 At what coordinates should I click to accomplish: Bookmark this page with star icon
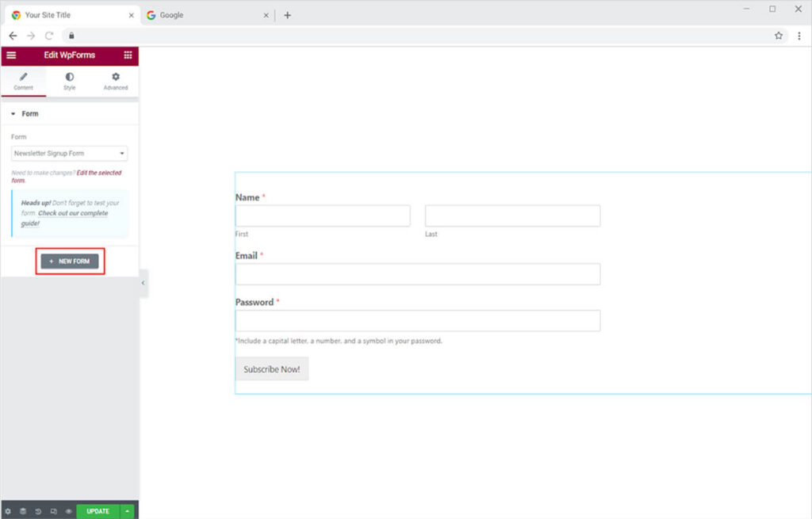(x=779, y=36)
